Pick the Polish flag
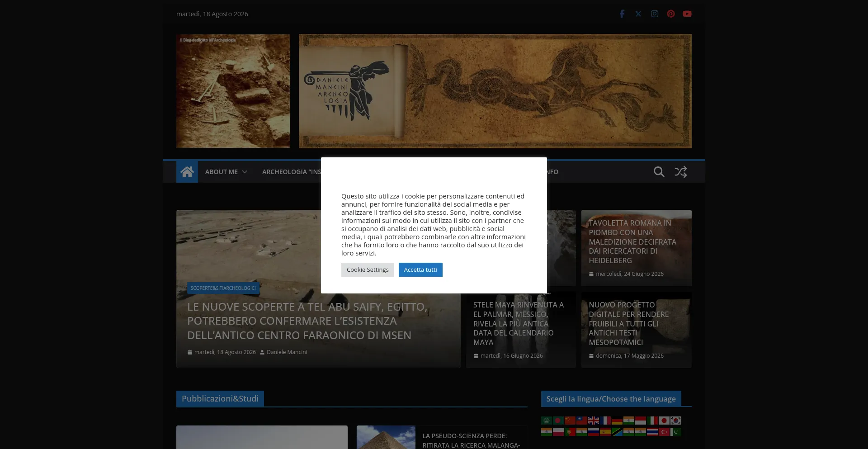The image size is (868, 449). (558, 432)
